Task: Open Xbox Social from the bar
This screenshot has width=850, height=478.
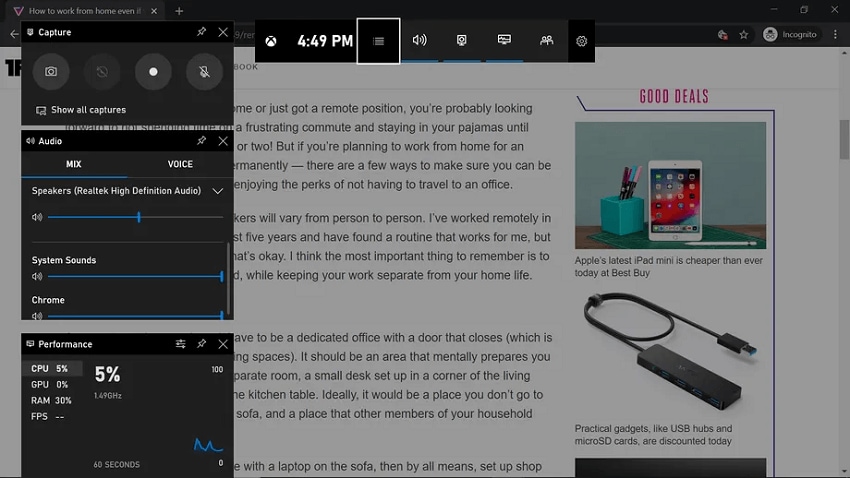Action: coord(546,41)
